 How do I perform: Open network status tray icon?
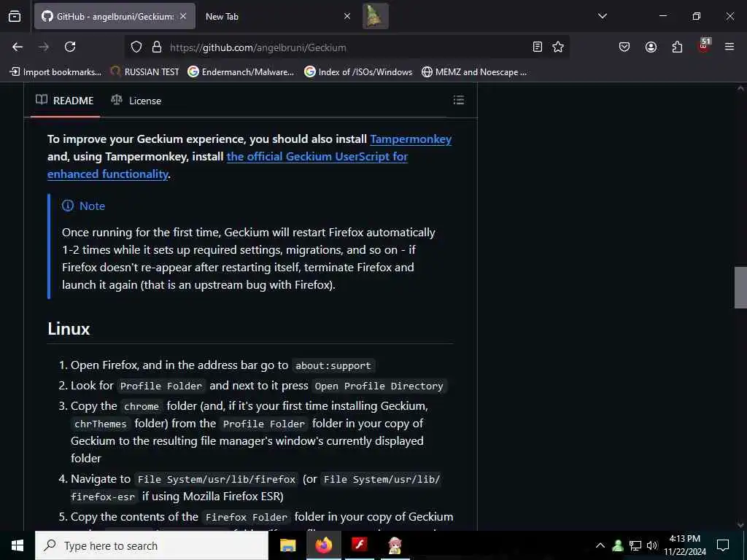635,545
